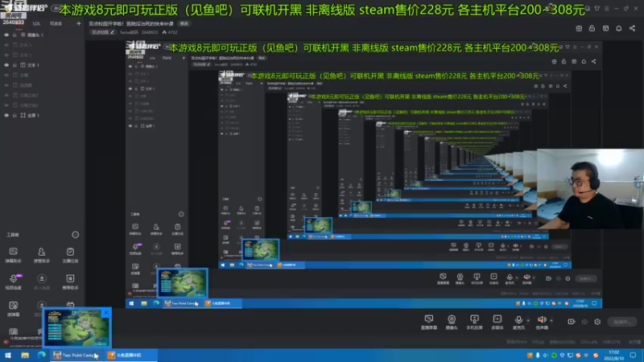Switch to Two Point Campus taskbar button
The width and height of the screenshot is (644, 362).
pyautogui.click(x=76, y=355)
